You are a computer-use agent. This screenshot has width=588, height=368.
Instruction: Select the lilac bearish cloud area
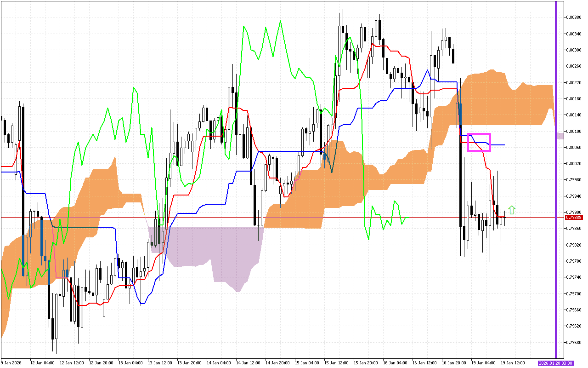[207, 248]
